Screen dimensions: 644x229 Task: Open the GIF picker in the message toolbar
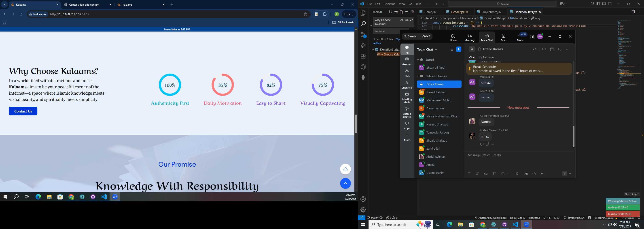[486, 174]
